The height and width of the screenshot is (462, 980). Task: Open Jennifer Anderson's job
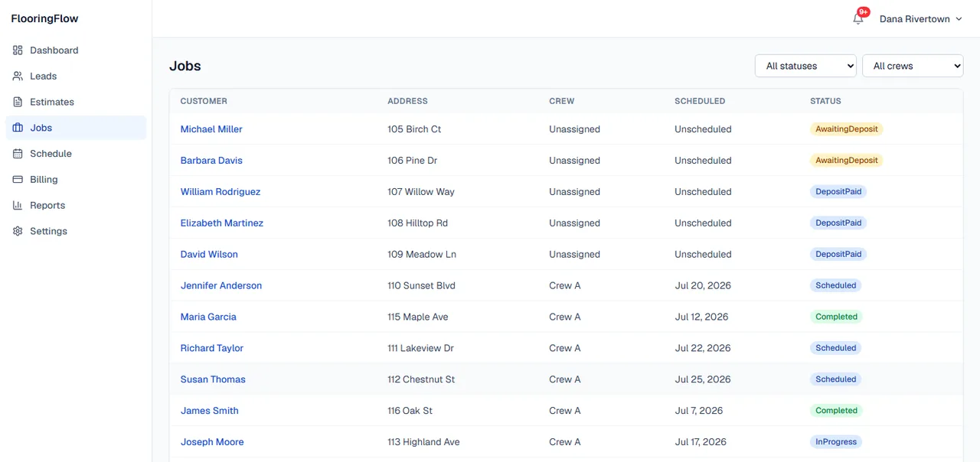pyautogui.click(x=221, y=286)
